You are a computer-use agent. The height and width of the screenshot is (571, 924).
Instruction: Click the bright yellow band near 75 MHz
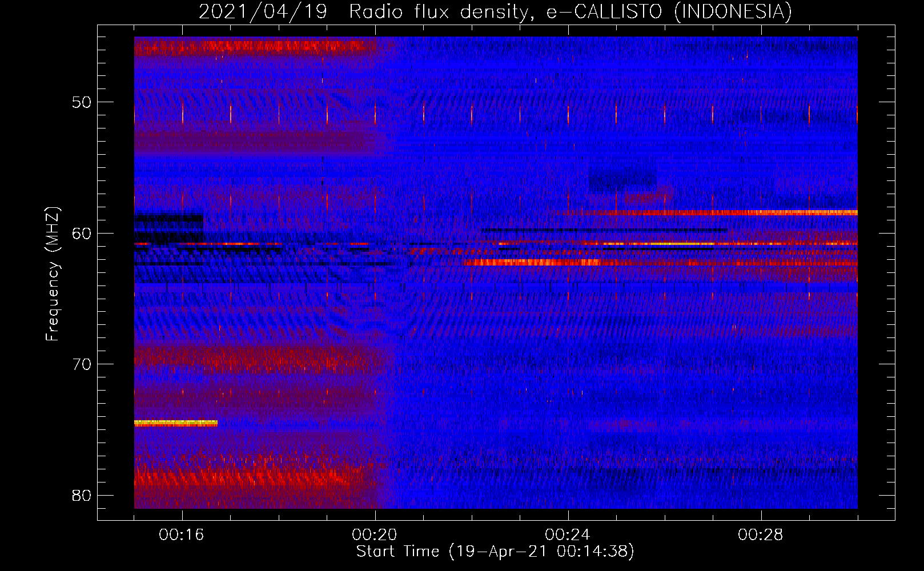pyautogui.click(x=176, y=423)
